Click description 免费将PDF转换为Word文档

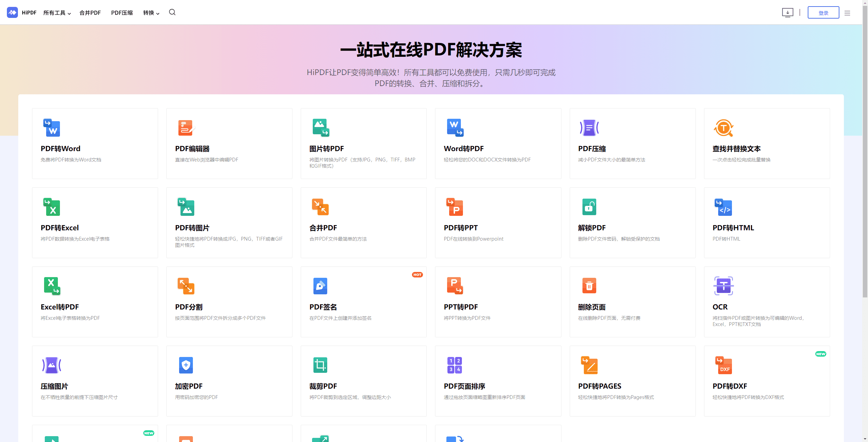click(71, 160)
